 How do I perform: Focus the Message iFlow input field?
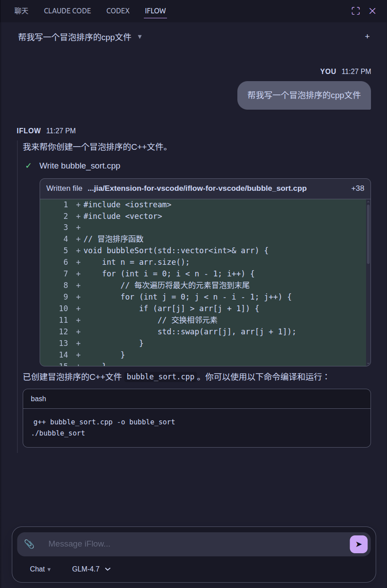196,544
